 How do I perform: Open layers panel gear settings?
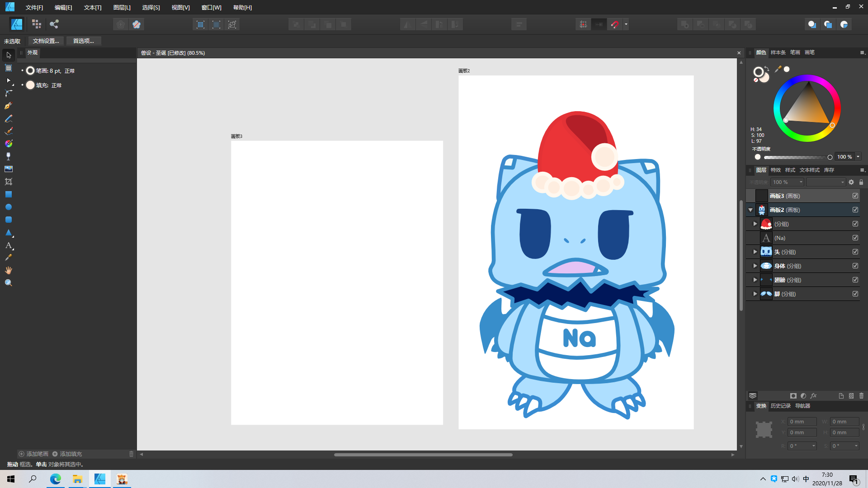(x=851, y=182)
